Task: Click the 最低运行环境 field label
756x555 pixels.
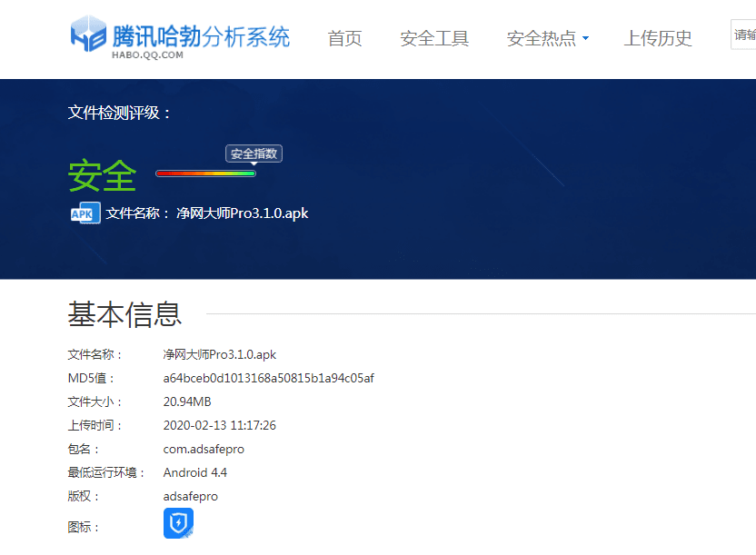Action: [106, 472]
